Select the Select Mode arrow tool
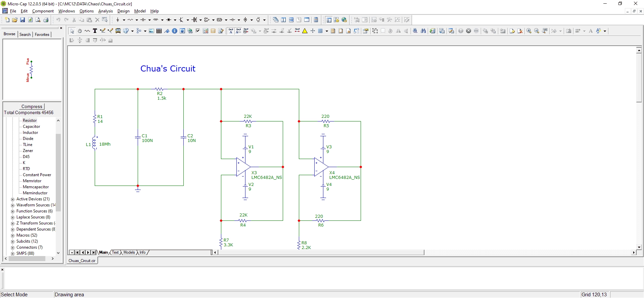This screenshot has width=644, height=298. point(72,31)
